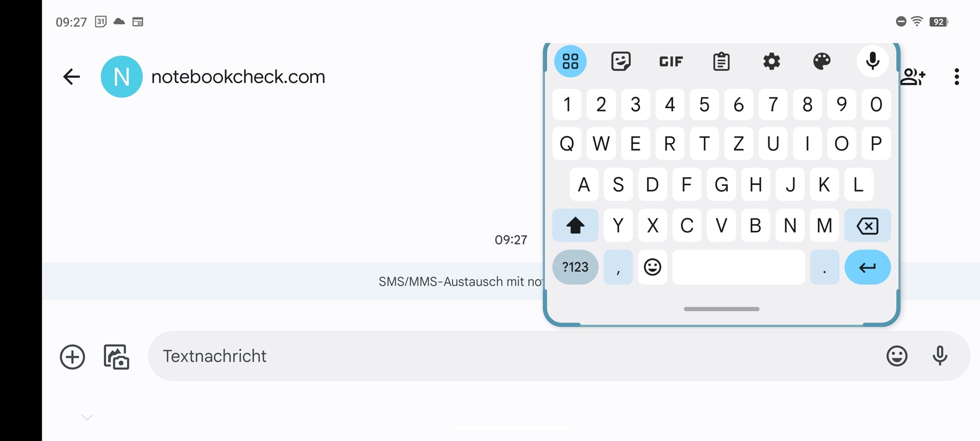Open keyboard settings gear
This screenshot has width=980, height=441.
(x=771, y=61)
